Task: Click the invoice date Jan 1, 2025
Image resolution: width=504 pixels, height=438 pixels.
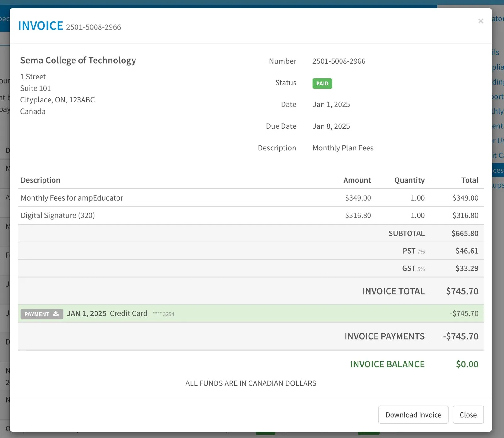Action: [331, 104]
